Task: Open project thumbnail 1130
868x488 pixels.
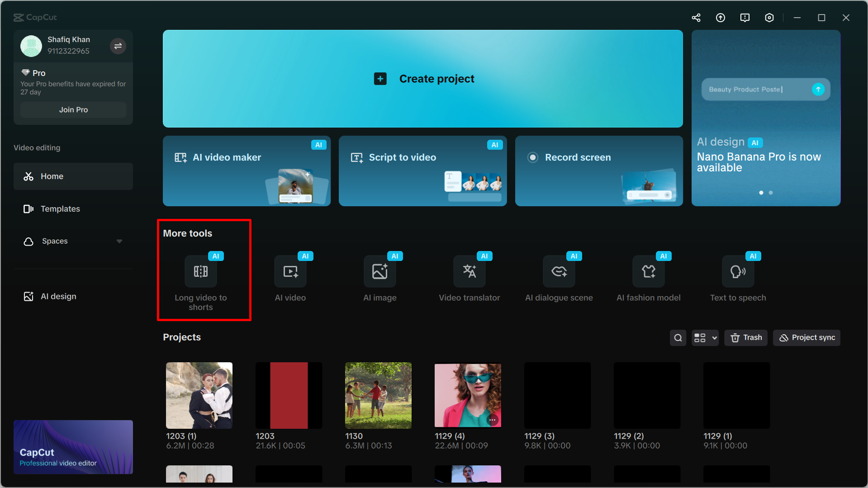Action: (378, 395)
